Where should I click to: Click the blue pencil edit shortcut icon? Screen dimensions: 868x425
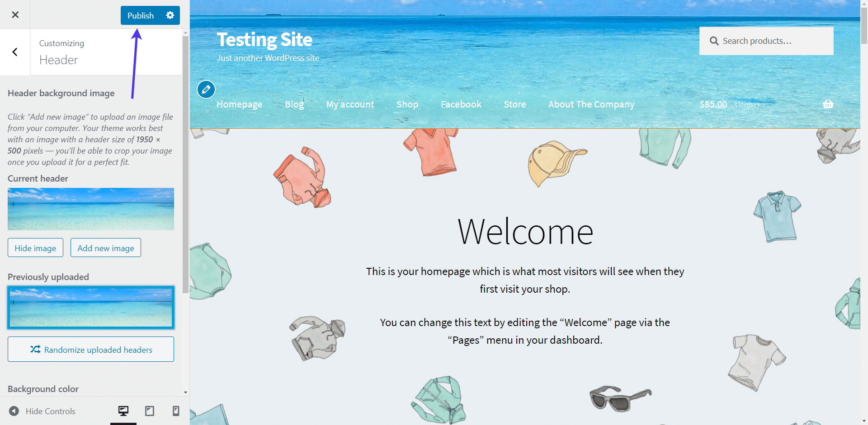pyautogui.click(x=206, y=89)
